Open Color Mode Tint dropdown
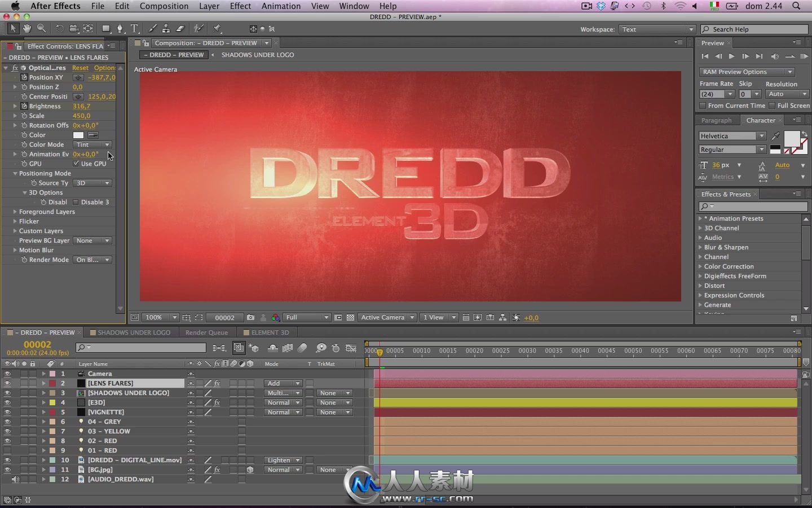The width and height of the screenshot is (812, 508). [x=92, y=144]
